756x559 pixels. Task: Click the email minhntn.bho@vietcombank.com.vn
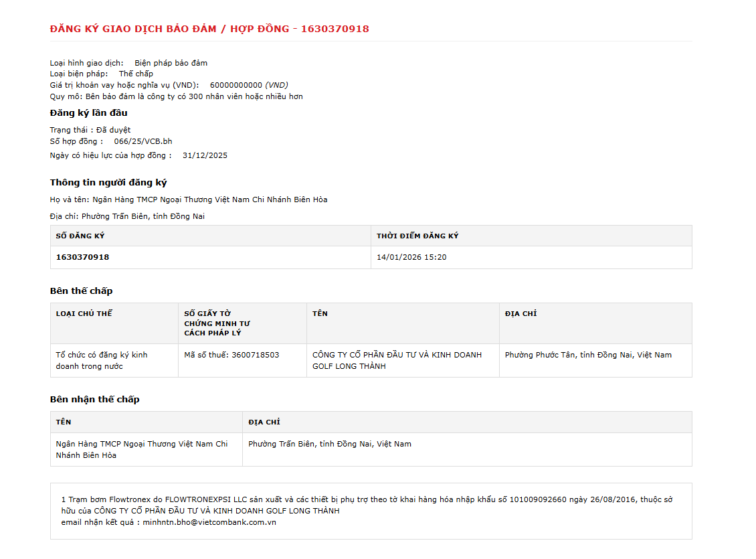pyautogui.click(x=209, y=522)
